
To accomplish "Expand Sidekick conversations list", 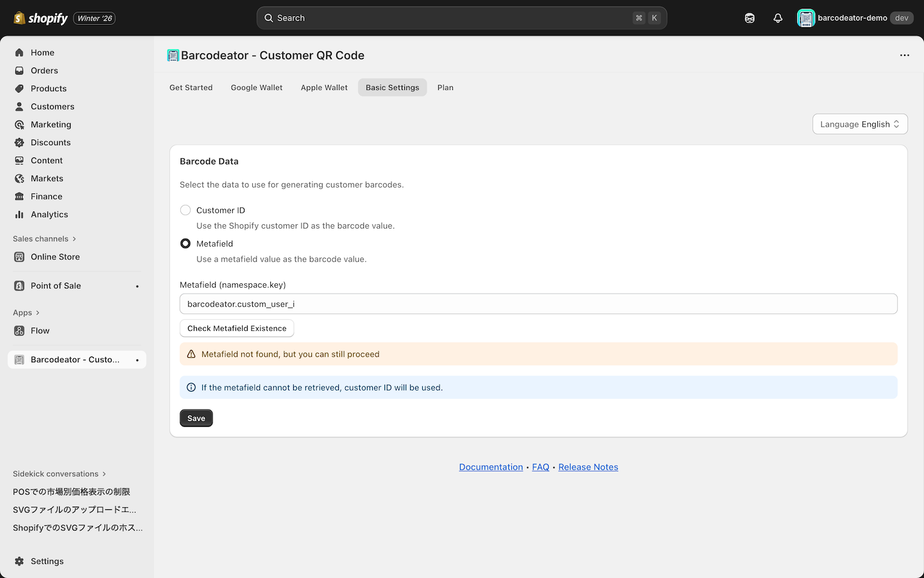I will click(x=59, y=474).
